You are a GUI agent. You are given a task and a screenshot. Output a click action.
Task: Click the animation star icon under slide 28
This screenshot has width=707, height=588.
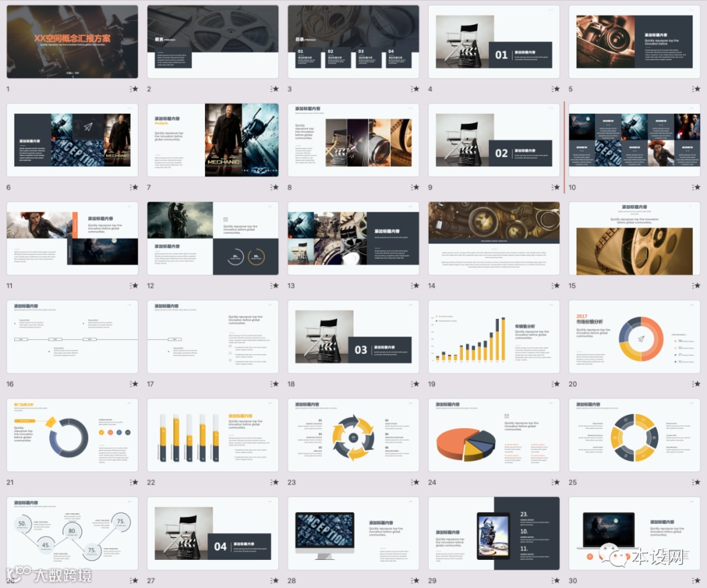point(415,580)
